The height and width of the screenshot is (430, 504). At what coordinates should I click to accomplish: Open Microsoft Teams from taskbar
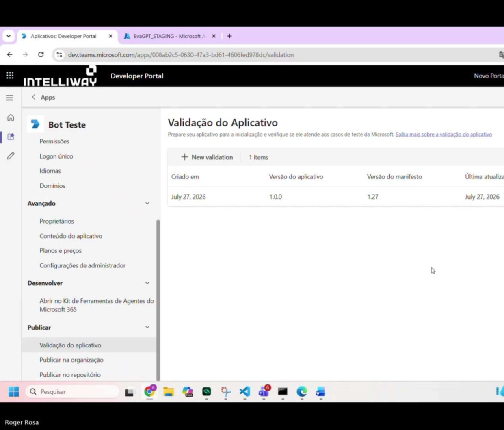coord(264,391)
